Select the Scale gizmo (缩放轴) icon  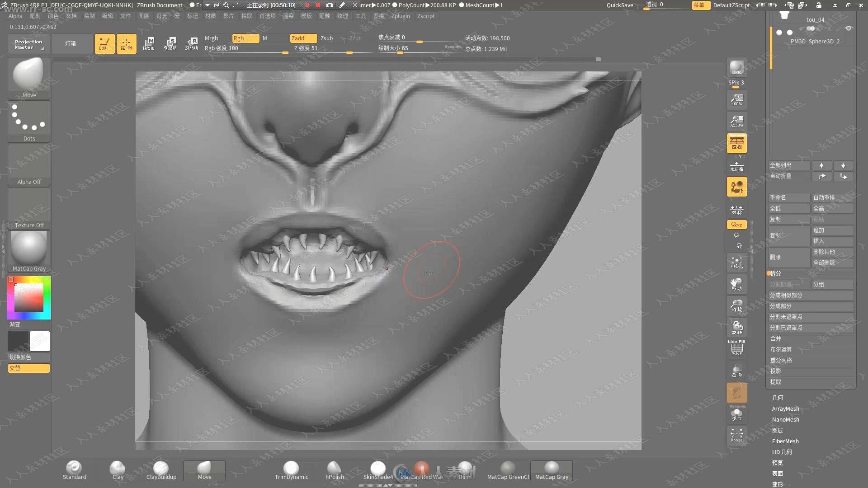click(x=170, y=44)
